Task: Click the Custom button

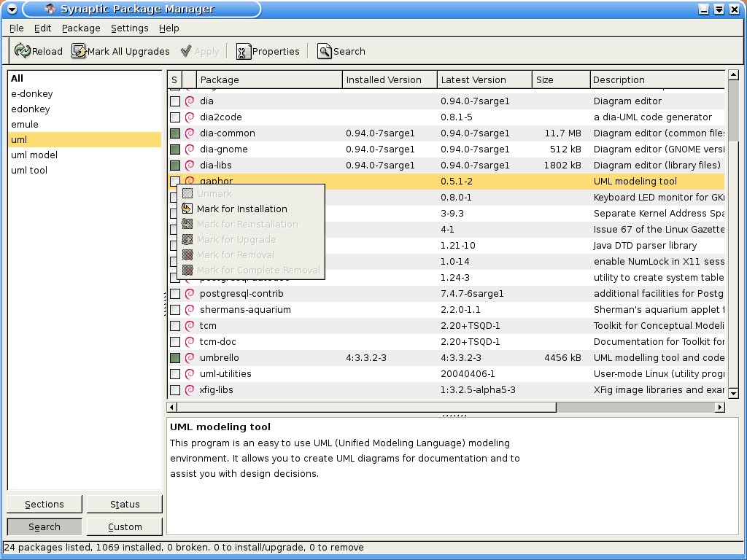Action: [125, 526]
